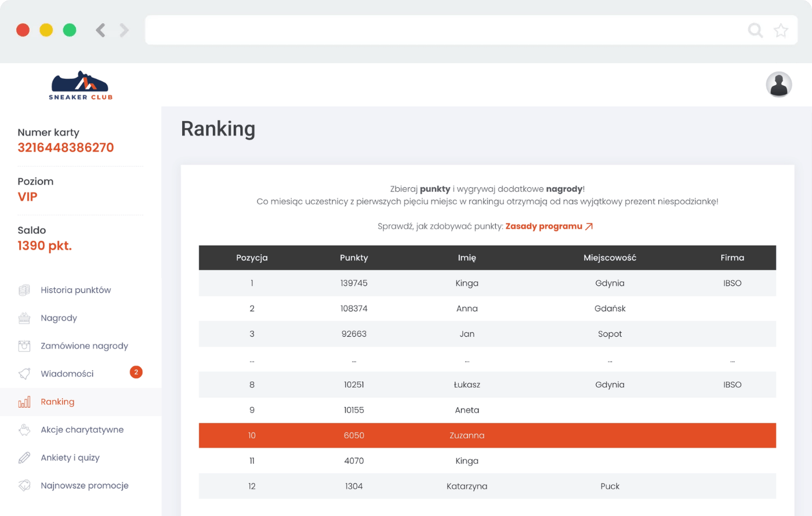The height and width of the screenshot is (516, 812).
Task: Click the Miejscowość column header
Action: point(610,257)
